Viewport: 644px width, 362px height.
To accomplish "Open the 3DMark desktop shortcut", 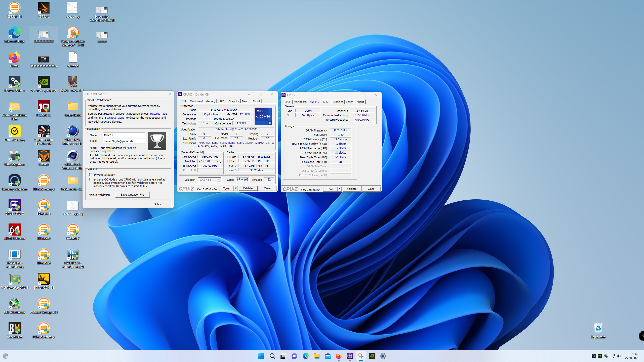I will pyautogui.click(x=44, y=10).
